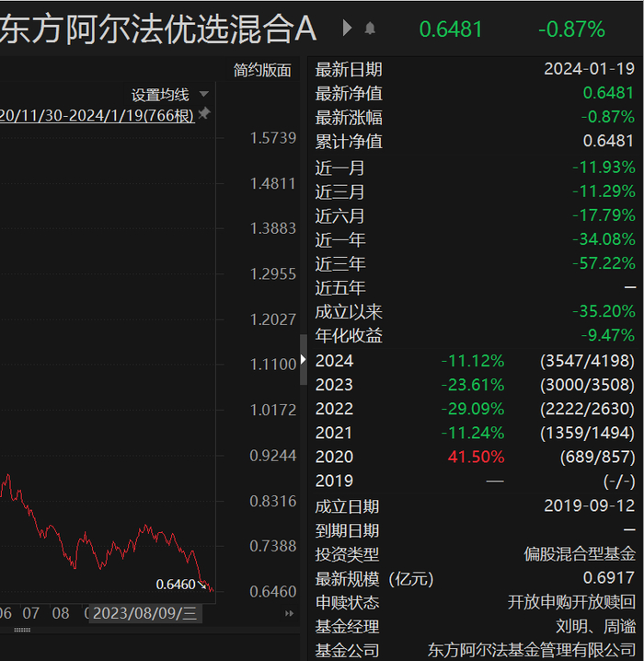Click 近六月 return -17.79%
This screenshot has width=644, height=661.
pos(604,215)
